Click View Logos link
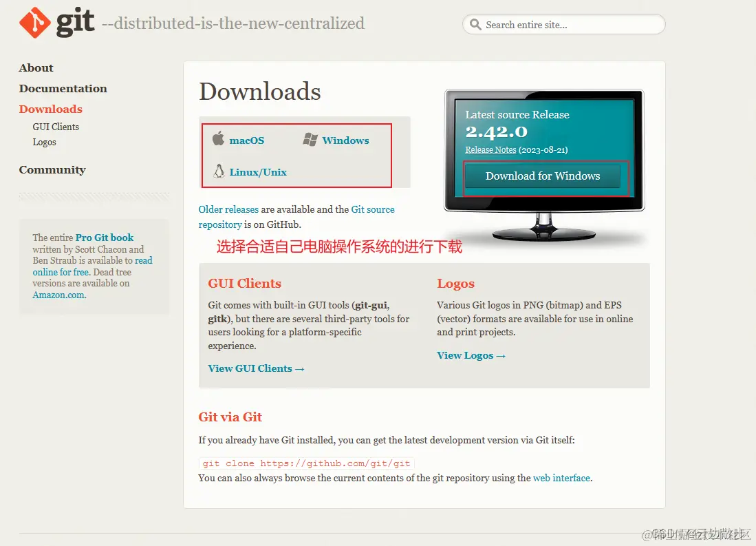The image size is (756, 546). tap(471, 355)
